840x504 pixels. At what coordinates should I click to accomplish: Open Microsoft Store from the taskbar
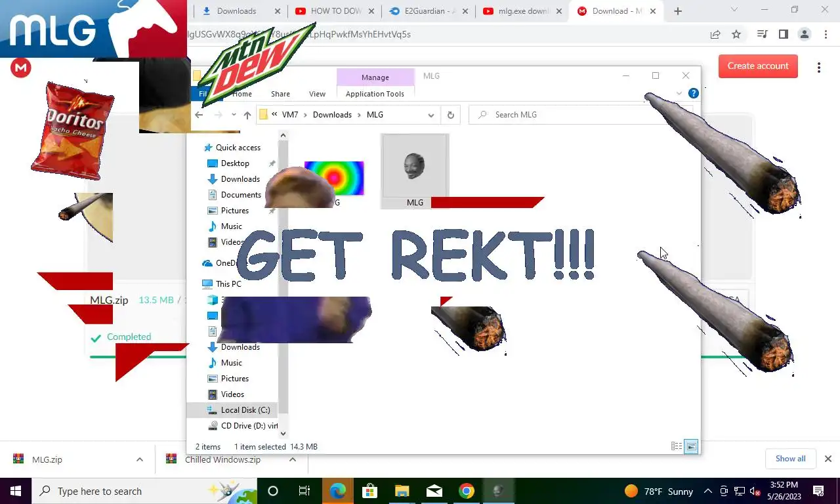369,491
